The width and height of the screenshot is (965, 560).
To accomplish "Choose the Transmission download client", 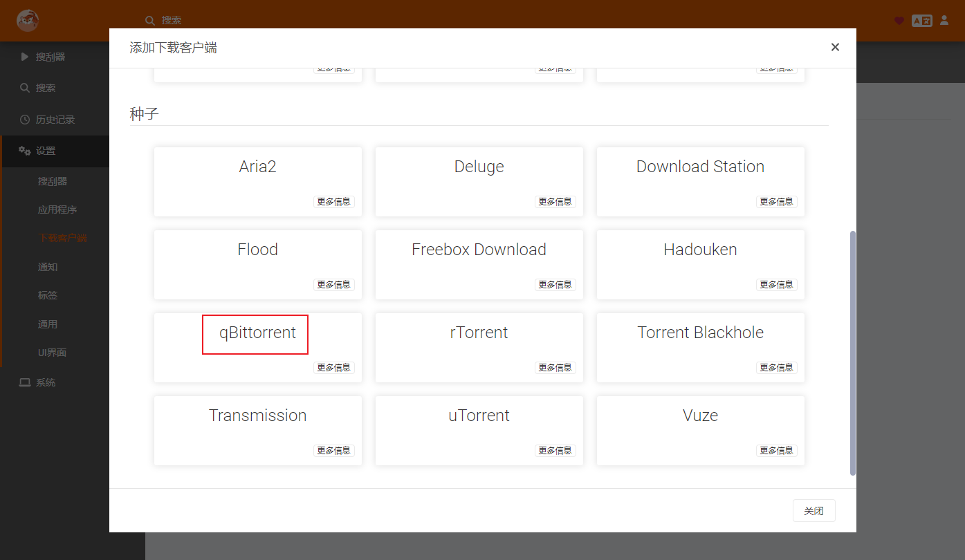I will pos(258,431).
